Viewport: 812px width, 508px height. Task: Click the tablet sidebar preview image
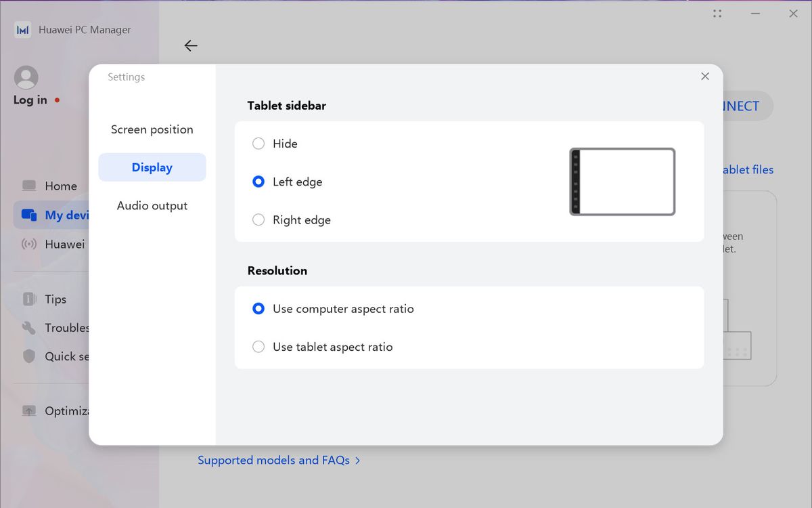[623, 182]
